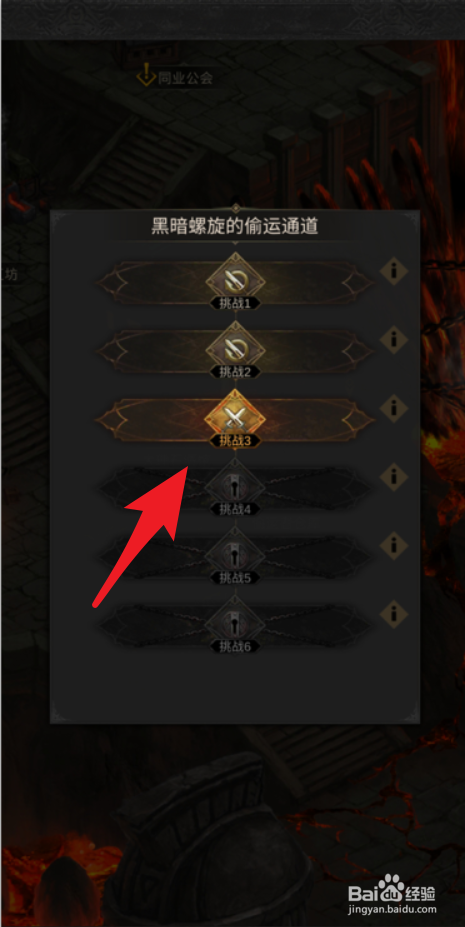
Task: Select the 挑战2 label
Action: [235, 372]
